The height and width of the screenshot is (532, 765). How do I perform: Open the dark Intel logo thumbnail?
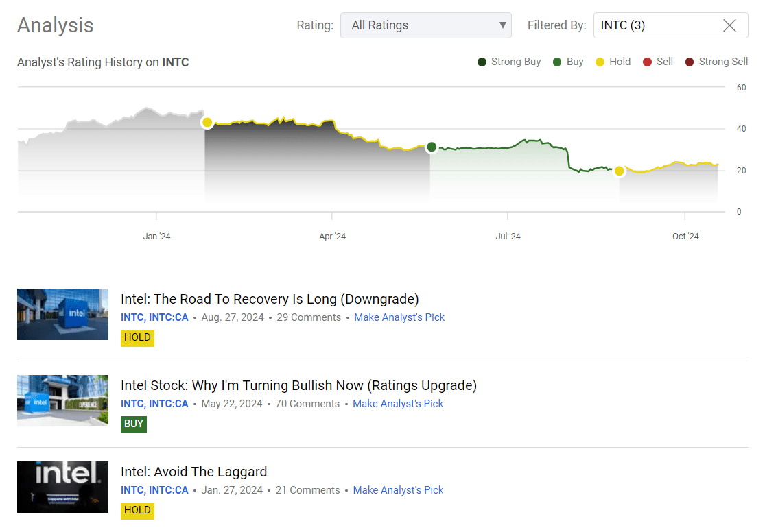62,487
